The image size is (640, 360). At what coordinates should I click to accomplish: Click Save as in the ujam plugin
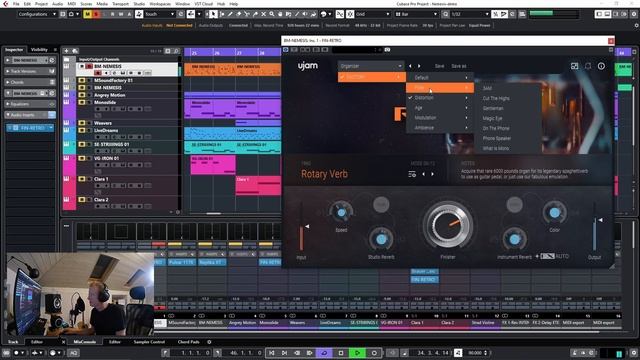coord(459,66)
